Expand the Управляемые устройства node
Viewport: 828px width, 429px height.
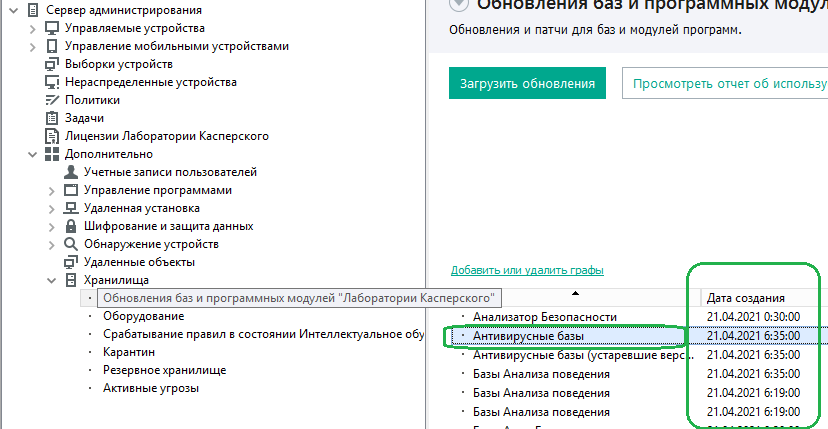[33, 29]
